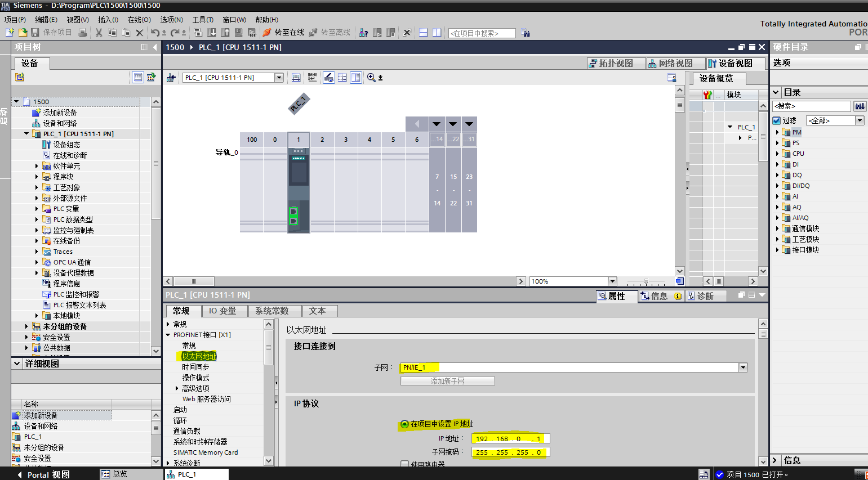Click the network view jump icon in device toolbar
The width and height of the screenshot is (868, 480).
coord(171,78)
